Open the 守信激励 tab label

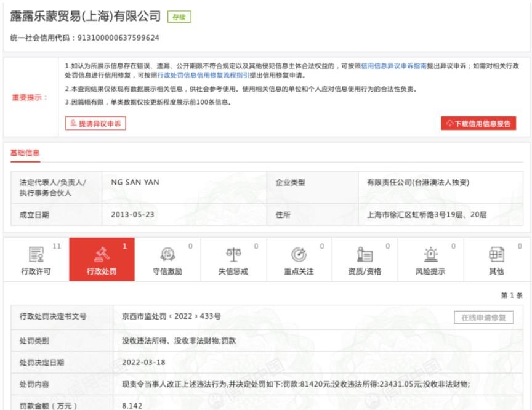[x=167, y=271]
